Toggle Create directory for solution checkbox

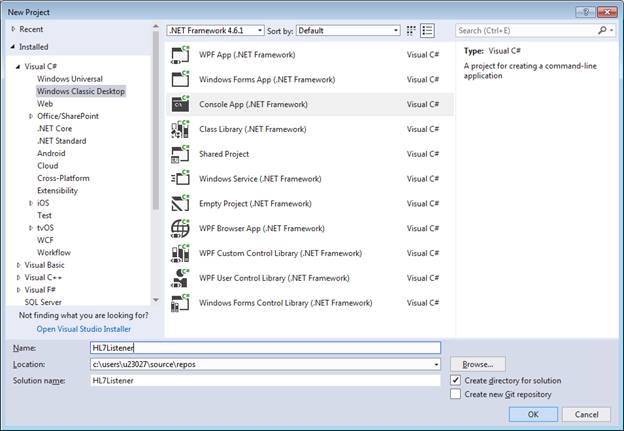tap(456, 380)
